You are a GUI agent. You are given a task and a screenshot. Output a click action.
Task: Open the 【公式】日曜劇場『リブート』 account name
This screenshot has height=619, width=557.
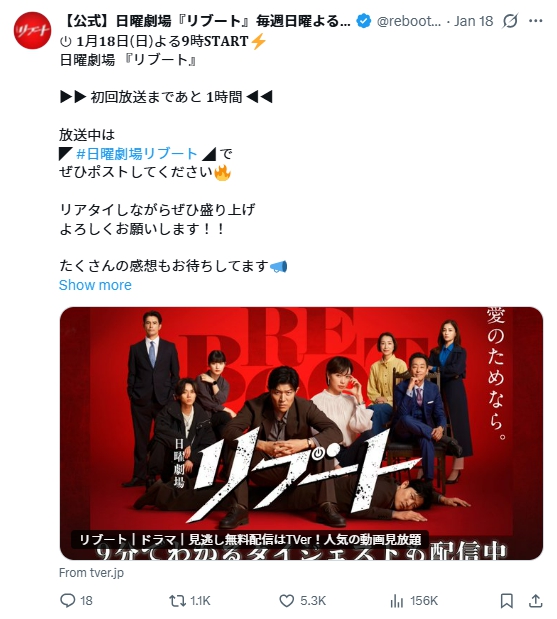point(206,21)
